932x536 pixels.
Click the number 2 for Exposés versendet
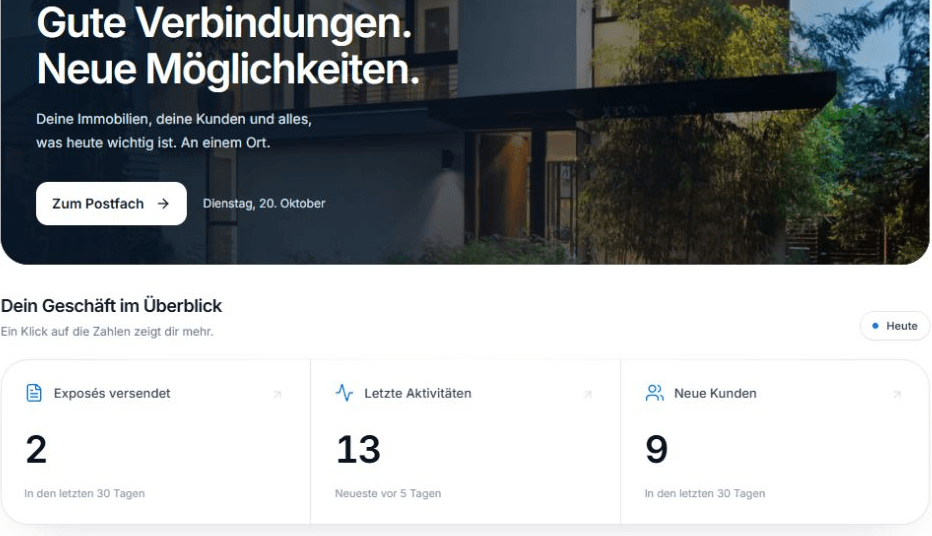click(36, 449)
